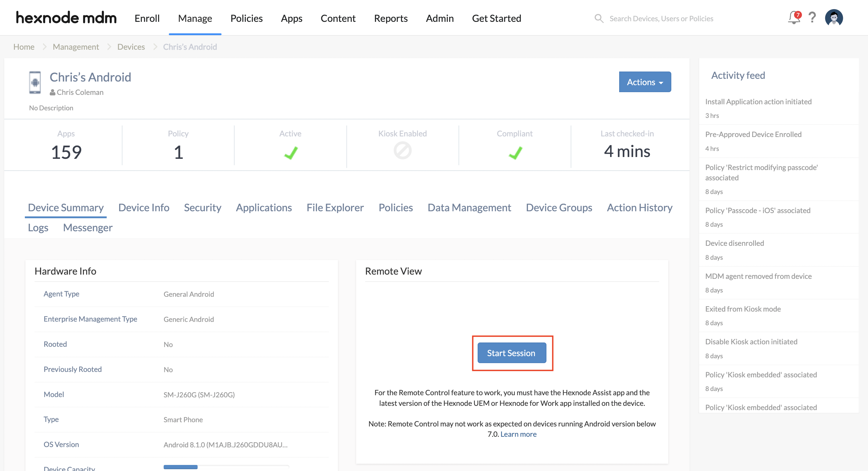Click 'Passcode - iOS' associated feed entry

(x=757, y=211)
